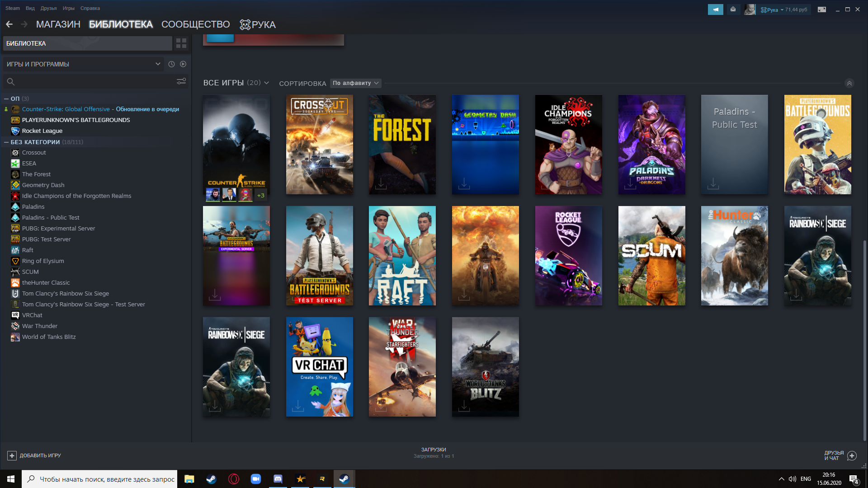Open the Справка menu
Screen dimensions: 868x488
[90, 8]
